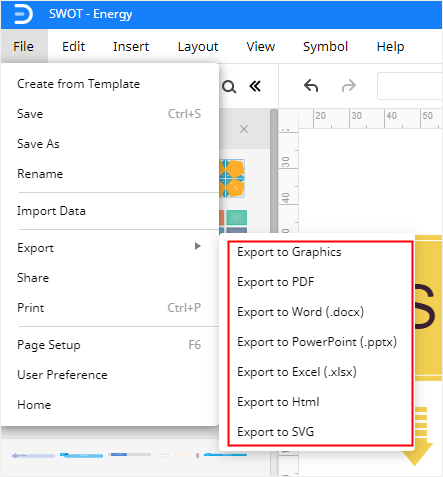Click the Edraw logo icon in title bar

coord(23,14)
